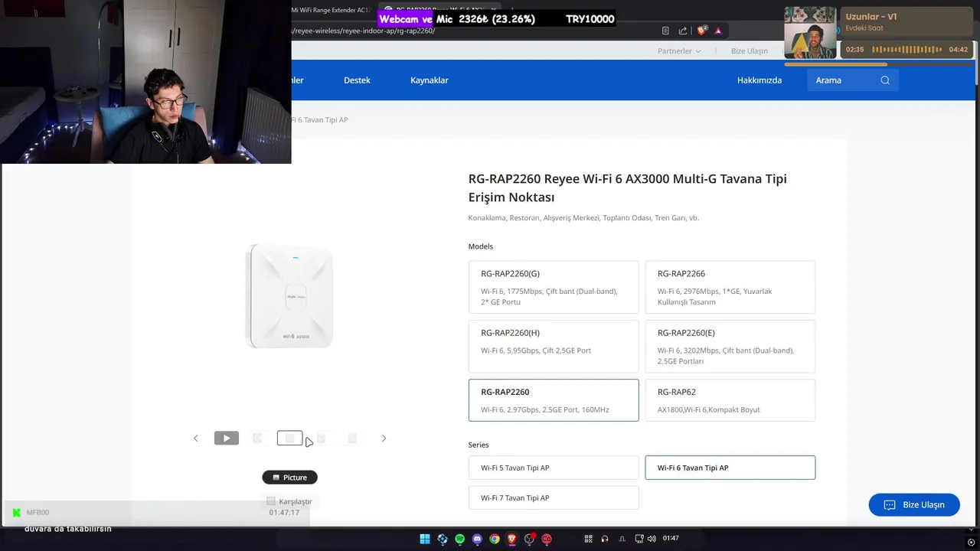Switch to Brave browser in the taskbar
The height and width of the screenshot is (551, 980).
(x=512, y=539)
